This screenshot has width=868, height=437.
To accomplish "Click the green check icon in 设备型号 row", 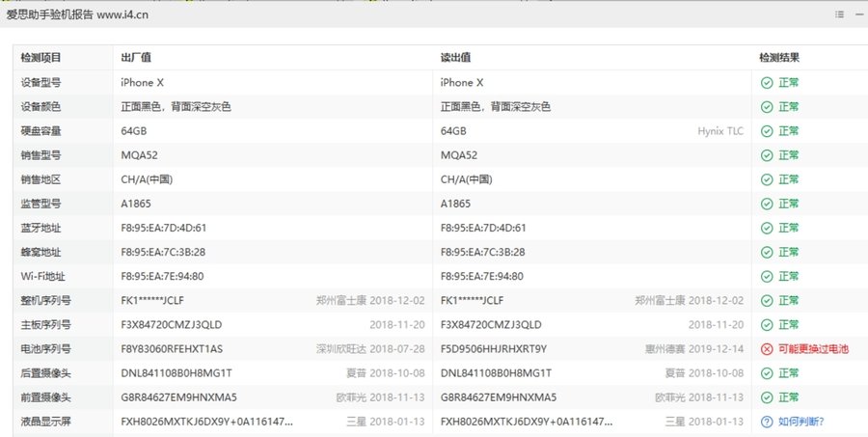I will point(767,83).
